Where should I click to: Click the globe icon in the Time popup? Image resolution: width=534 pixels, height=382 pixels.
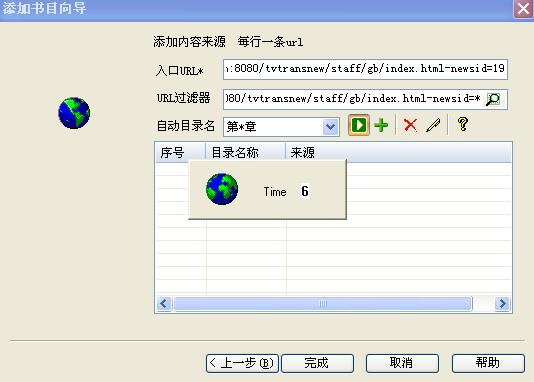tap(222, 189)
